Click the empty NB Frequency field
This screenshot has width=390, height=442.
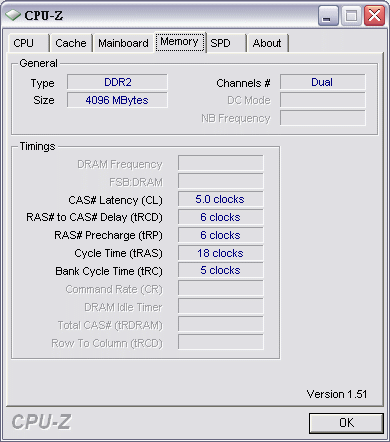322,118
